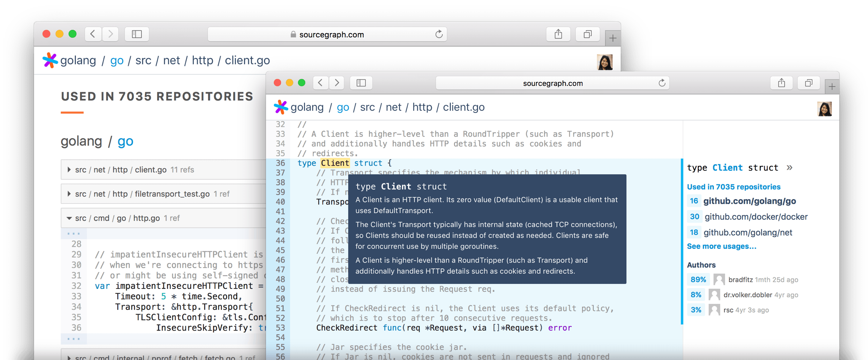Open github.com/golang/net usages
The width and height of the screenshot is (868, 360).
(748, 232)
